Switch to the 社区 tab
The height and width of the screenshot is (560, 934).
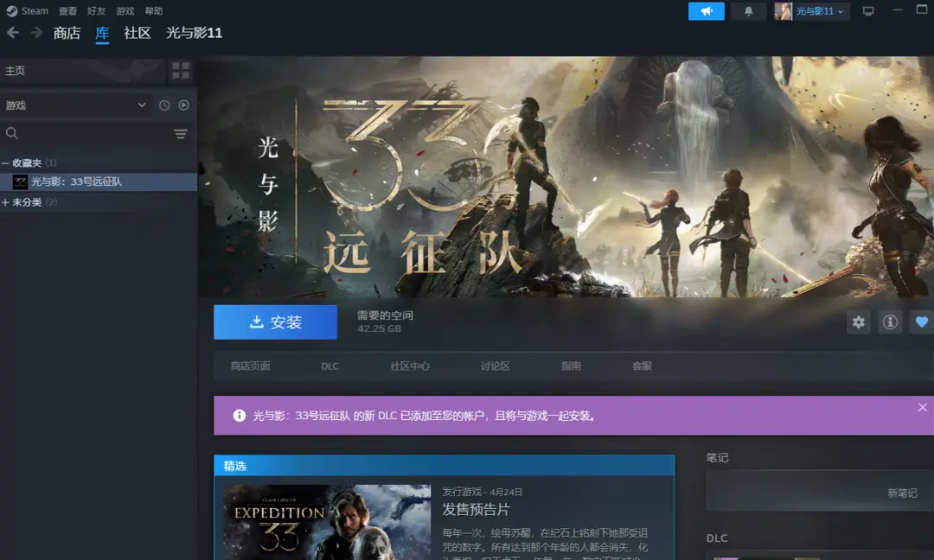pos(137,33)
